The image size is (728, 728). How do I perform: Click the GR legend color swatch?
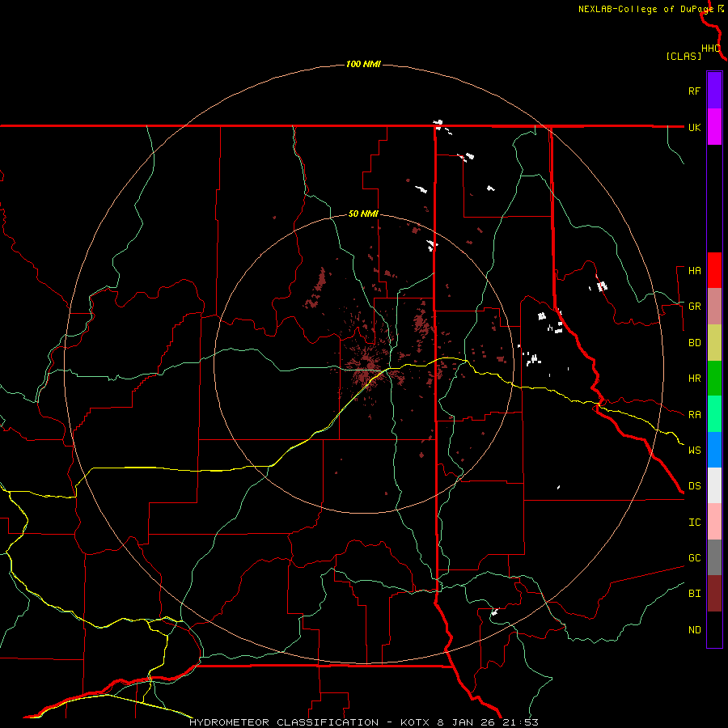point(714,307)
